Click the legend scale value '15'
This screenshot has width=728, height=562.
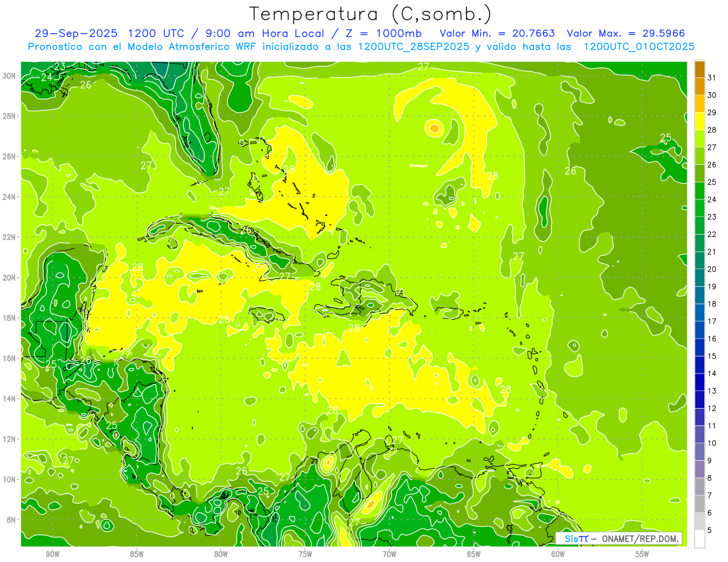tap(712, 356)
